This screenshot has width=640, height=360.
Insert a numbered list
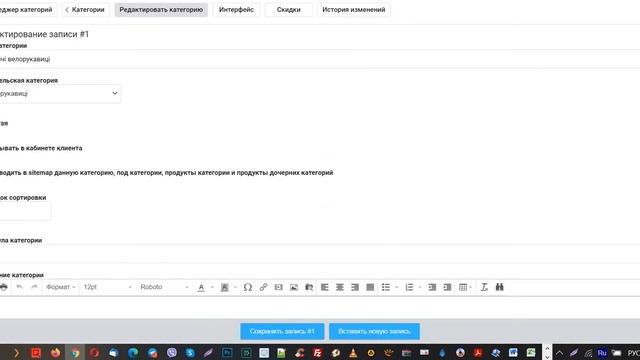[x=409, y=287]
